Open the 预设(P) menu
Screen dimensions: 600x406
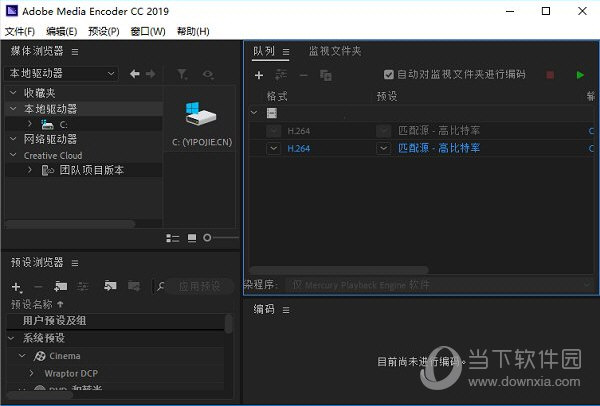104,31
